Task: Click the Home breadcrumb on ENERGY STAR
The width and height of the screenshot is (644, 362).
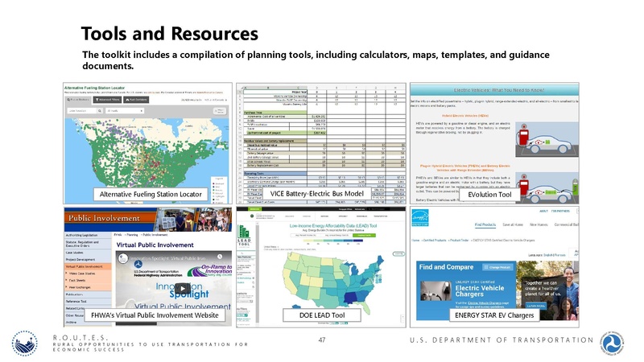Action: pos(415,240)
